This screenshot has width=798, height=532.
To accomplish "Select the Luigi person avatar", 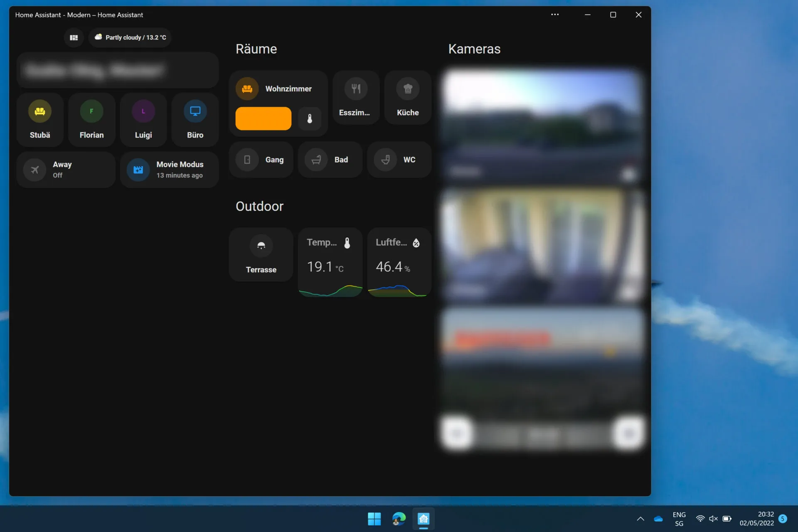I will [x=143, y=111].
